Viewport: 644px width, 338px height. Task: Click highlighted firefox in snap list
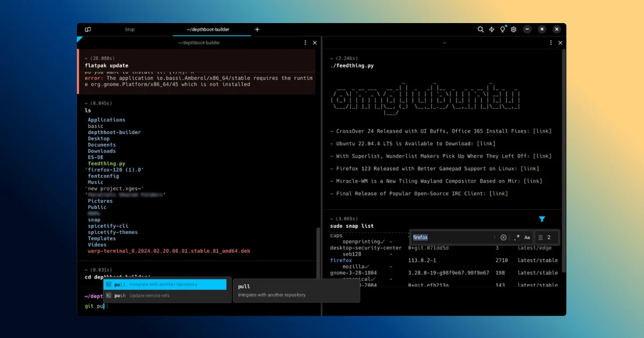pos(341,260)
